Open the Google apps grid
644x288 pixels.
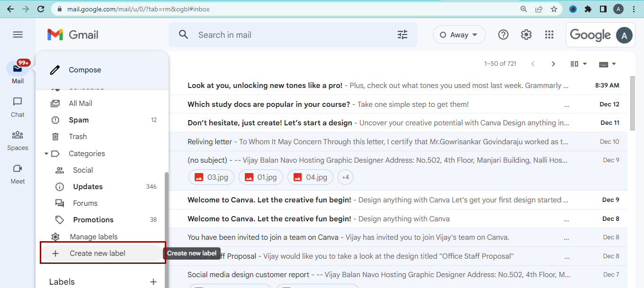pos(549,35)
